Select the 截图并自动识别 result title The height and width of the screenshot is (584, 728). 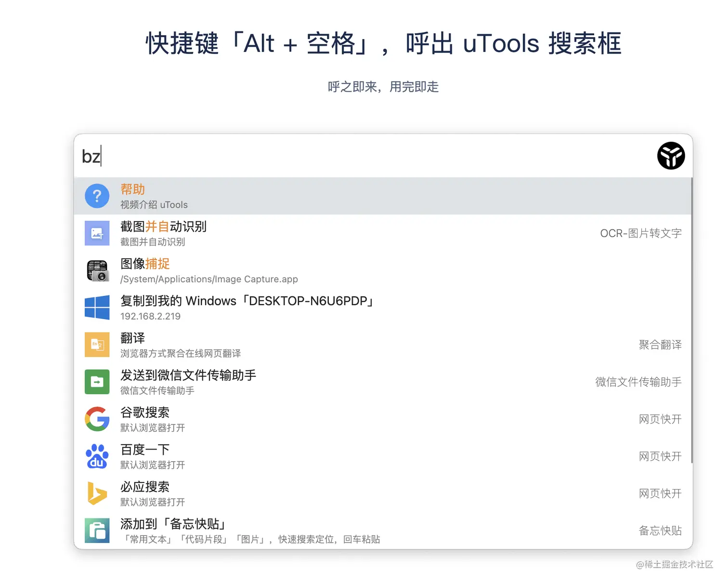[163, 226]
